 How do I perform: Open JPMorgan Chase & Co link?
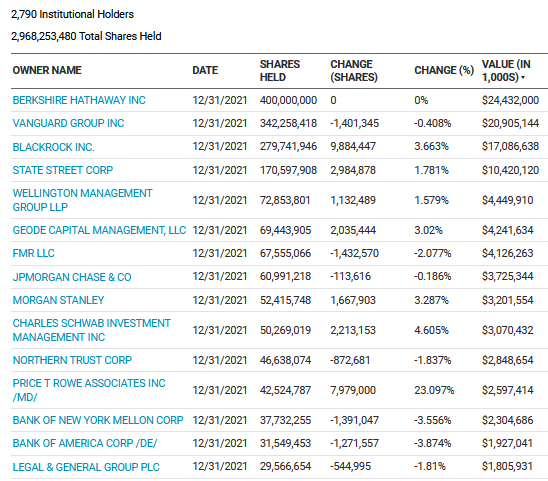pyautogui.click(x=72, y=277)
